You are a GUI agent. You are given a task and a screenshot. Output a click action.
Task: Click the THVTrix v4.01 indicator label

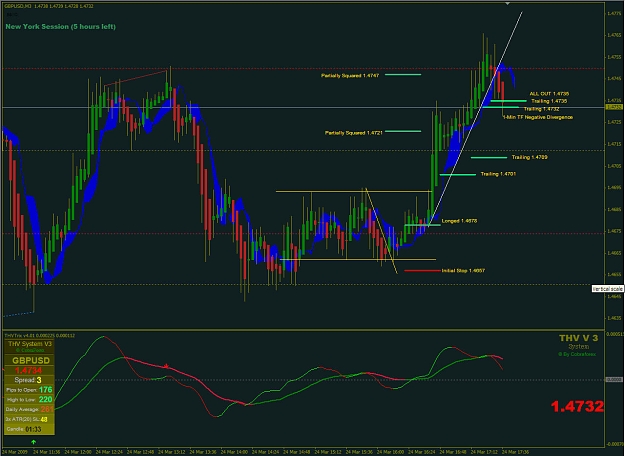pyautogui.click(x=39, y=336)
